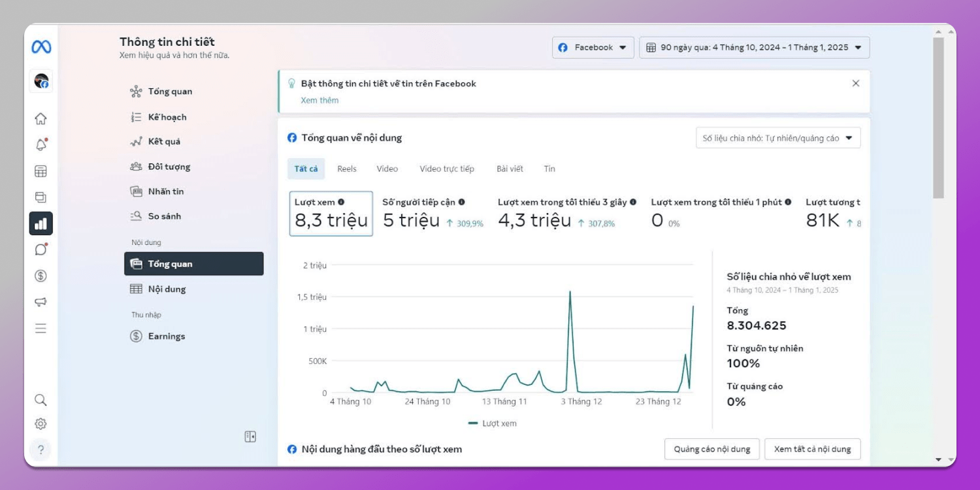Open the Home icon in left rail

pyautogui.click(x=41, y=119)
